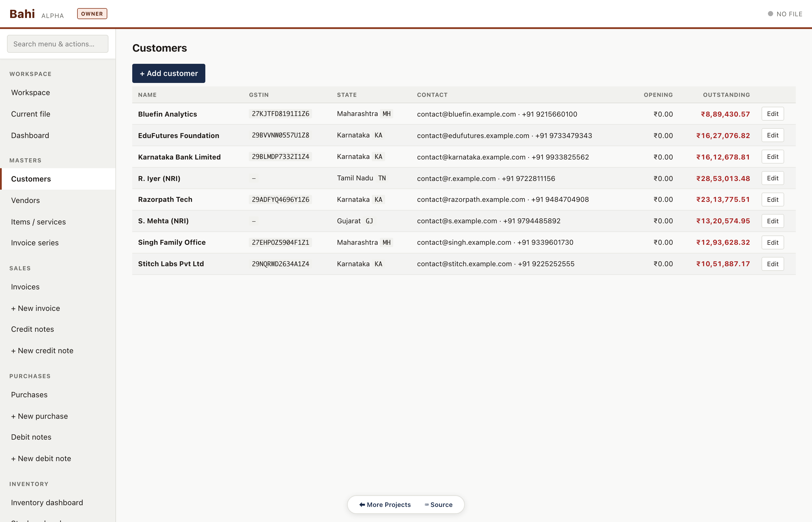Screen dimensions: 812x522
Task: Start a + New invoice
Action: [x=35, y=308]
